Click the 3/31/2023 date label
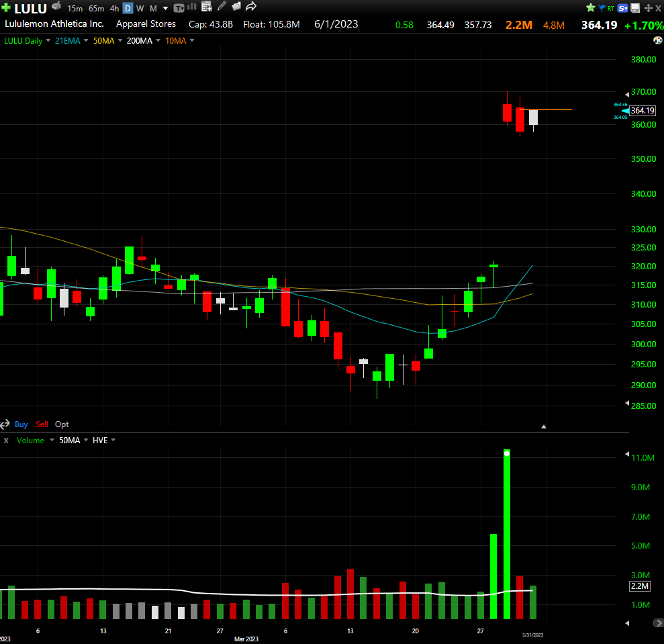664x644 pixels. [532, 635]
